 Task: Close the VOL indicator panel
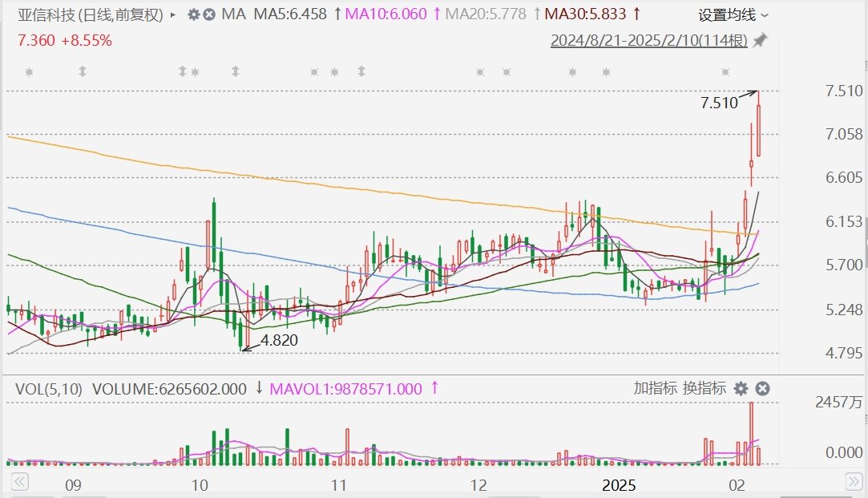click(x=762, y=389)
